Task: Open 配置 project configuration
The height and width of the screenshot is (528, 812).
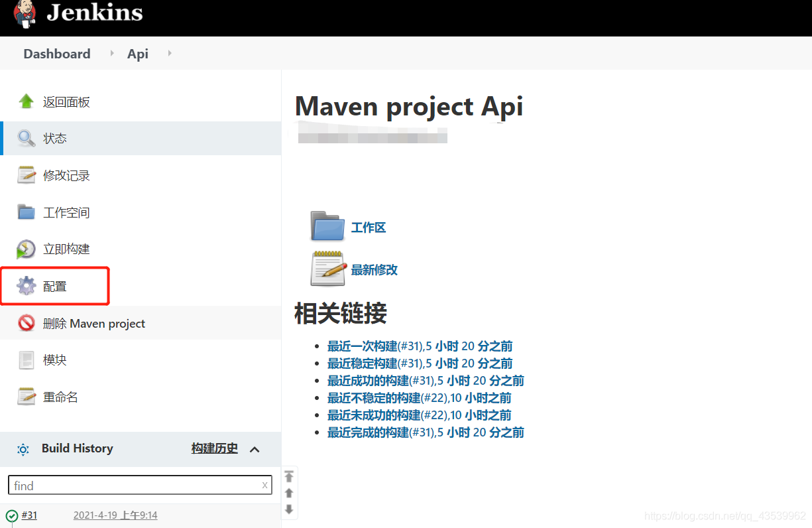Action: (55, 286)
